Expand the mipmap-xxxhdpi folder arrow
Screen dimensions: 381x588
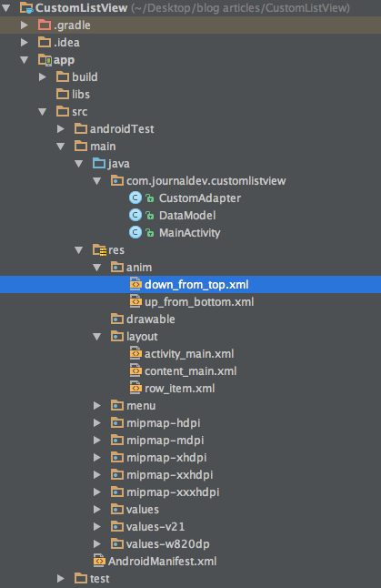point(97,492)
